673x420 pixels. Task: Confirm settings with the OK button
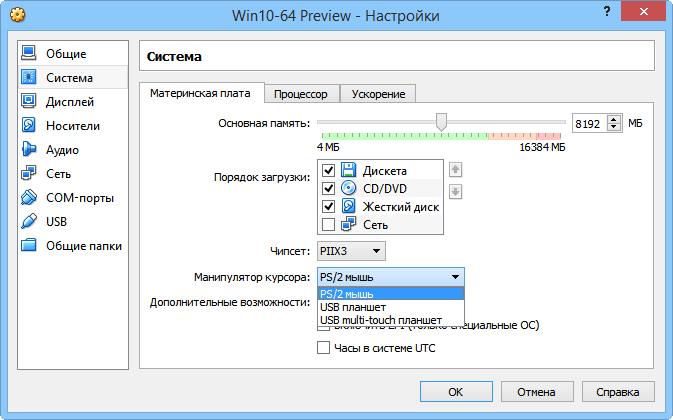456,392
